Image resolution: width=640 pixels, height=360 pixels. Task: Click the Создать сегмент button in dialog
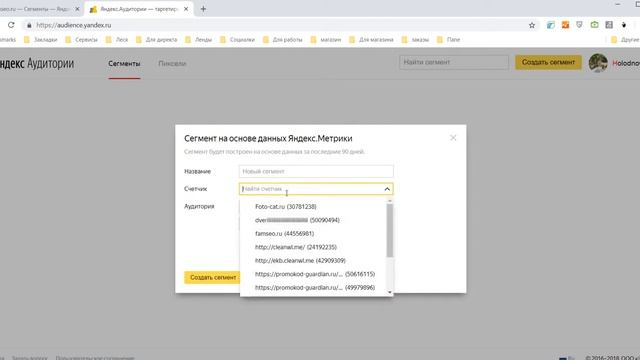[x=212, y=278]
